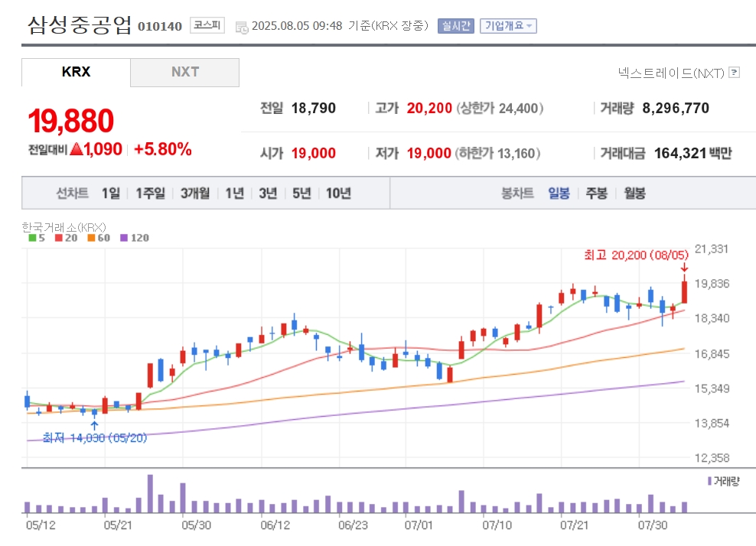756x546 pixels.
Task: Click the red 20-day moving average swatch
Action: 59,238
